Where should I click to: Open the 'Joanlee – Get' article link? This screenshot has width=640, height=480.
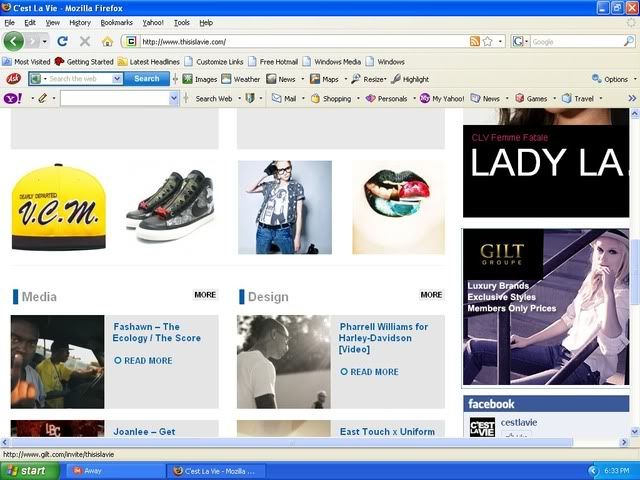[144, 431]
